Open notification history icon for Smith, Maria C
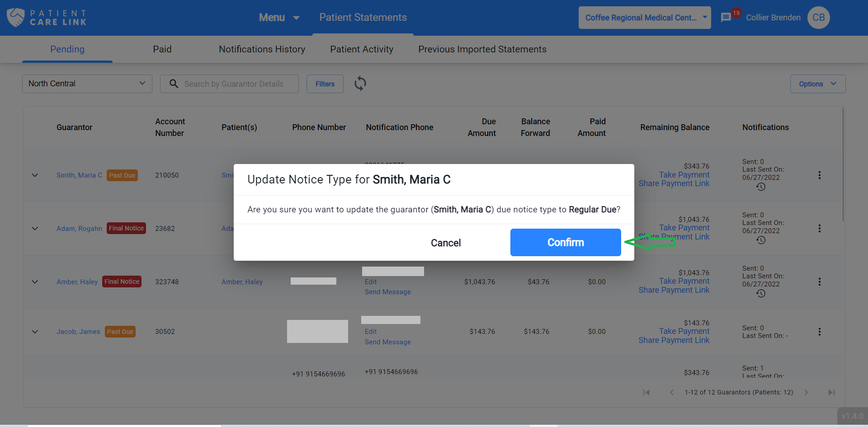Viewport: 868px width, 427px height. click(x=761, y=187)
